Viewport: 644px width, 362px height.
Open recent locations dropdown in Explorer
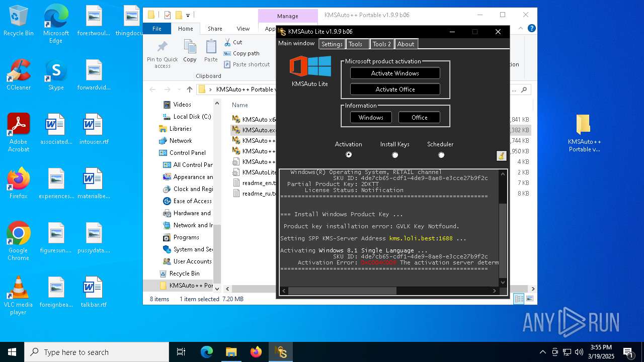click(177, 89)
